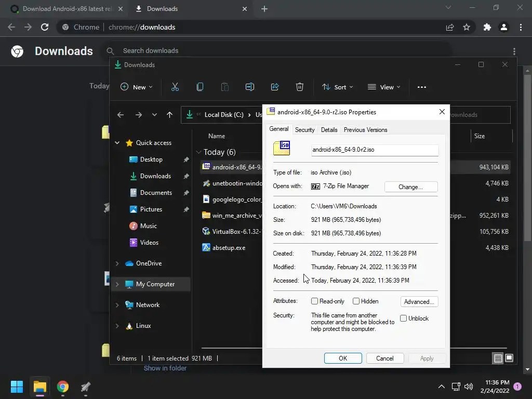Viewport: 532px width, 399px height.
Task: Click the Advanced... button
Action: [419, 302]
